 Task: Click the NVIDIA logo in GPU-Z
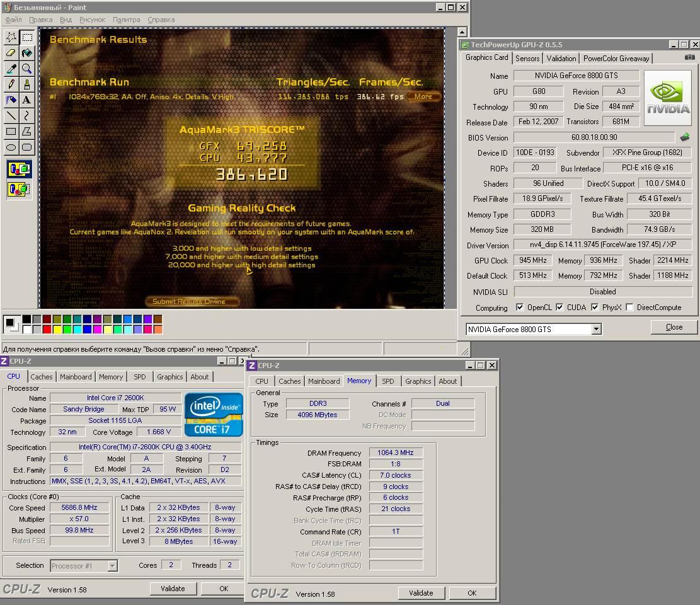(x=668, y=97)
